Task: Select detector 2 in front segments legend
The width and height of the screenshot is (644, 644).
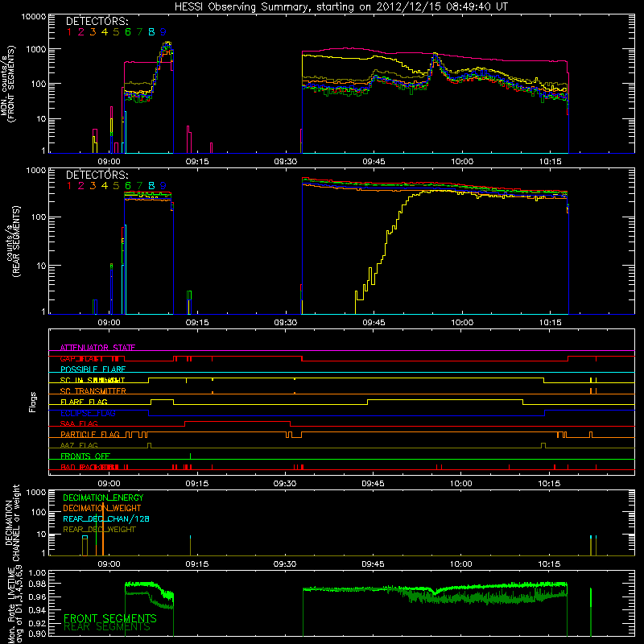Action: (81, 32)
